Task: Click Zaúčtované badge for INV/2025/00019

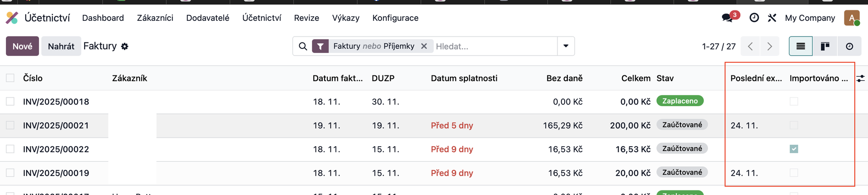Action: 682,172
